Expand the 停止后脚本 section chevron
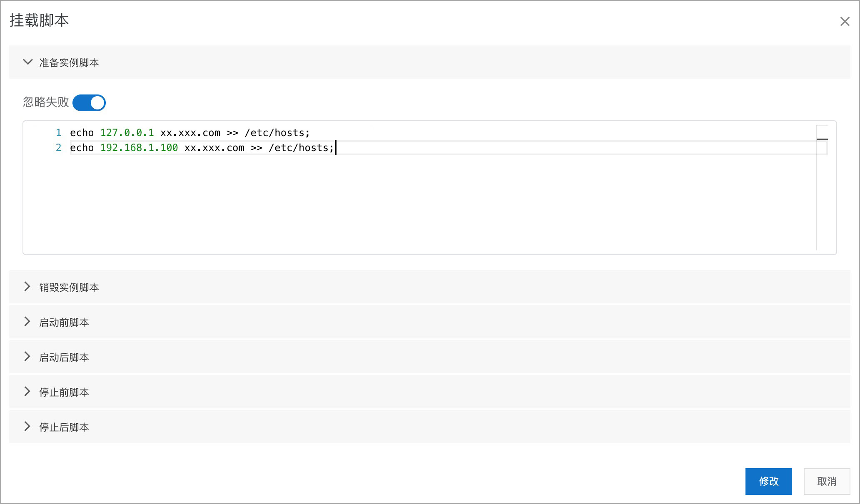 (x=27, y=426)
